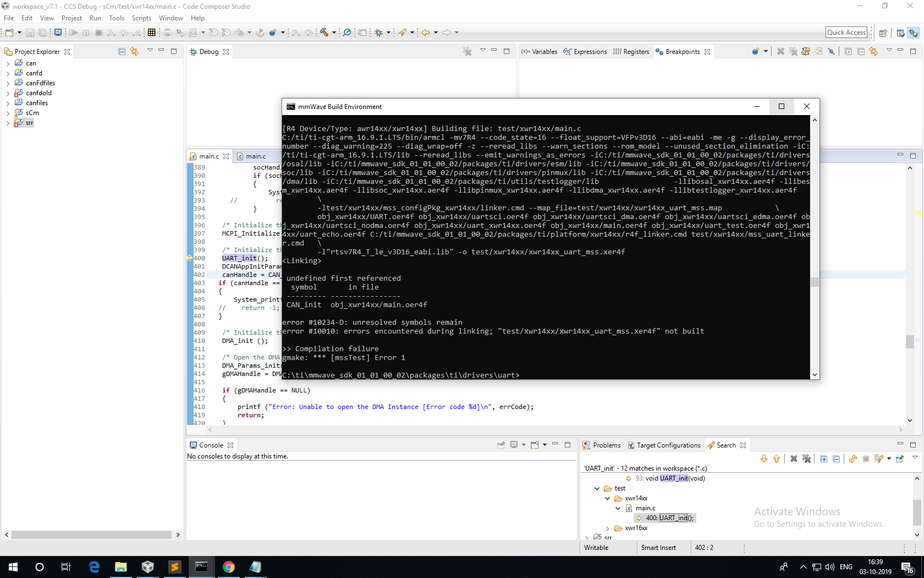Viewport: 924px width, 578px height.
Task: Collapse the test folder in Search results
Action: coord(597,488)
